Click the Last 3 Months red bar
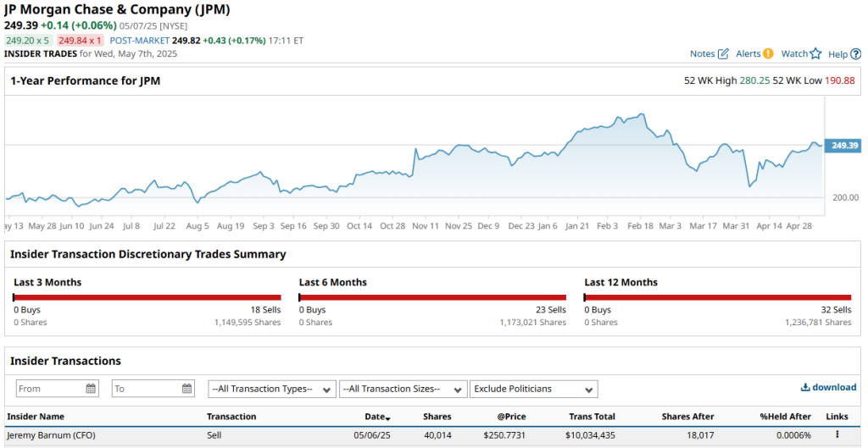 click(x=147, y=297)
